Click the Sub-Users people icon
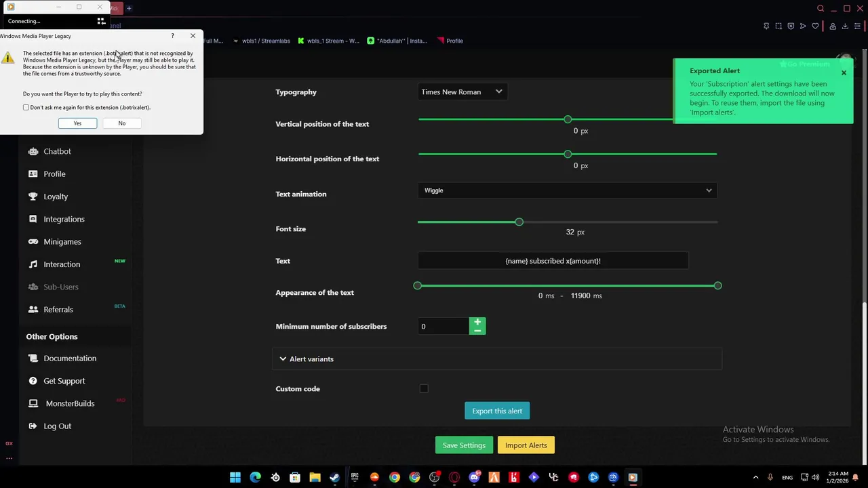 coord(33,287)
